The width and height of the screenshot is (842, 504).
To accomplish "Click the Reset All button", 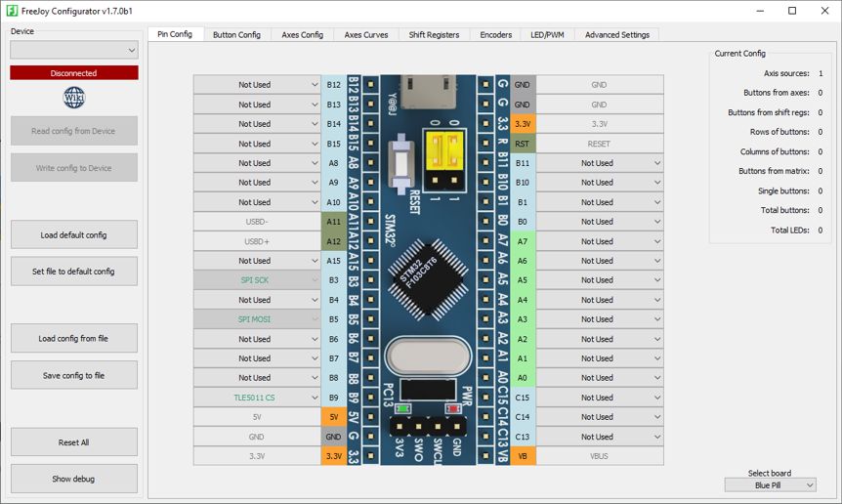I will [x=74, y=442].
